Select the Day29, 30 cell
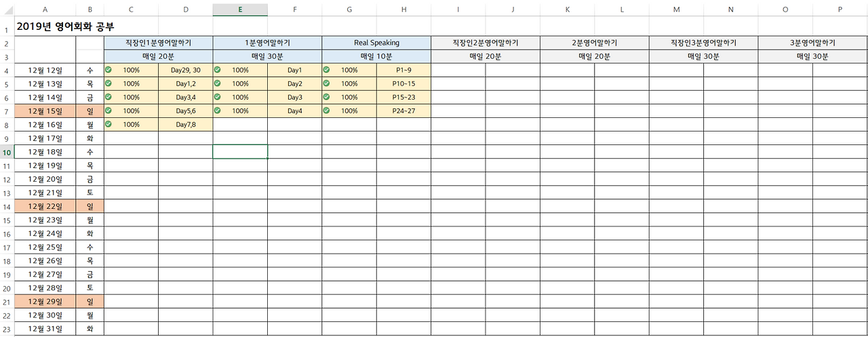This screenshot has width=868, height=337. click(x=186, y=70)
